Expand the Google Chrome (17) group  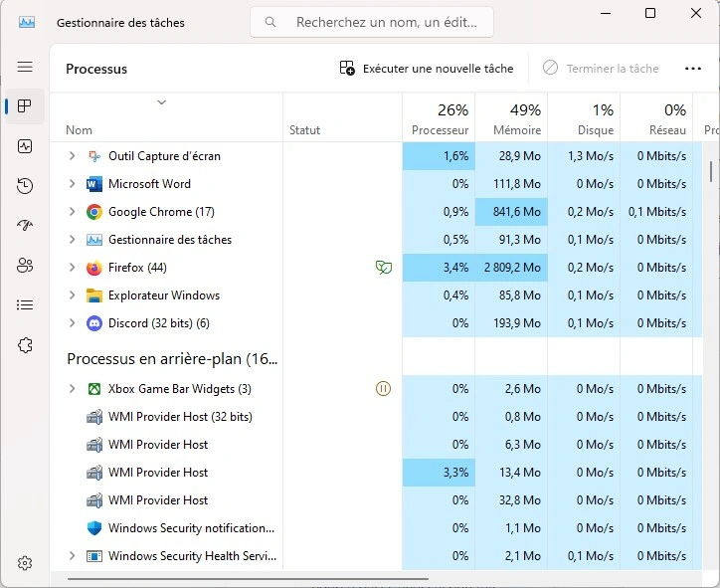coord(72,212)
